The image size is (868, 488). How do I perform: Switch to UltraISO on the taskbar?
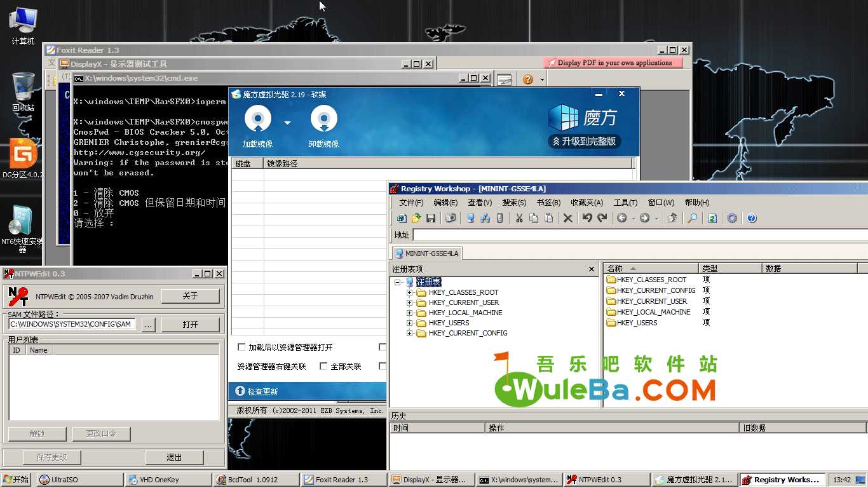tap(79, 480)
